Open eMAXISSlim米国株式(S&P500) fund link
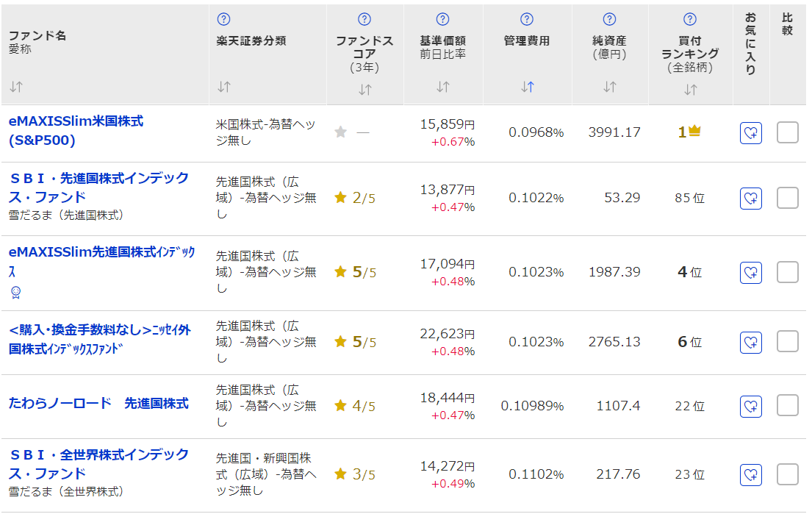The width and height of the screenshot is (812, 514). 76,131
